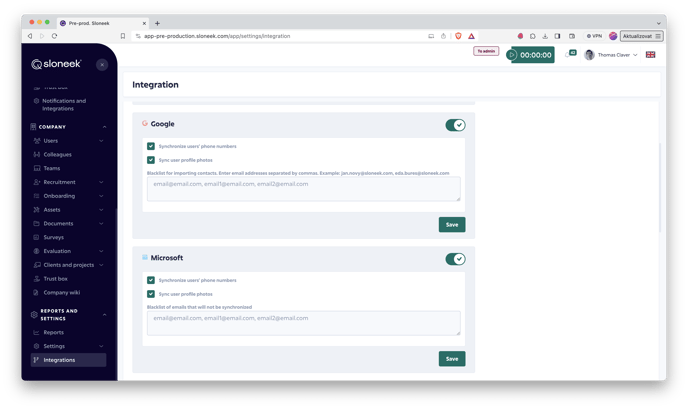
Task: Click the Google blacklist emails field
Action: coord(304,189)
